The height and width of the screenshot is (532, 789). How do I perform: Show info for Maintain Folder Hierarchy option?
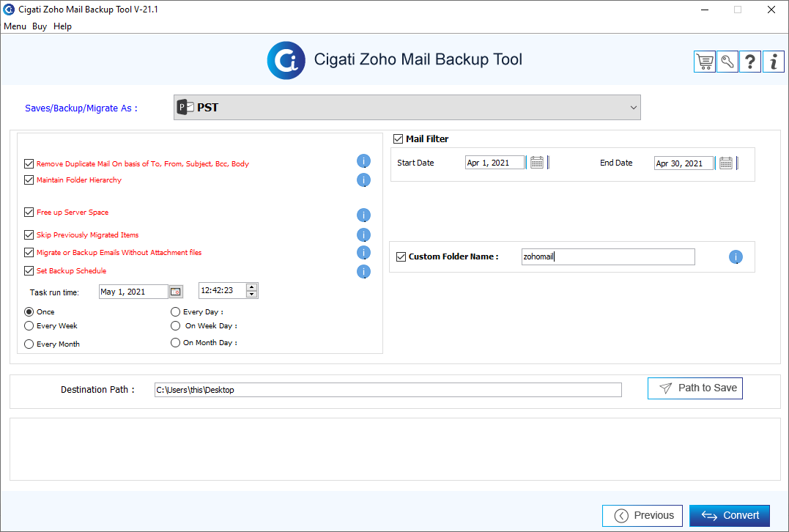tap(364, 180)
